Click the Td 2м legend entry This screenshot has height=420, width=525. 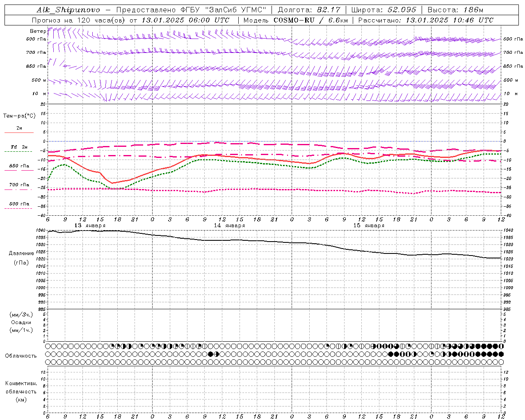[19, 147]
